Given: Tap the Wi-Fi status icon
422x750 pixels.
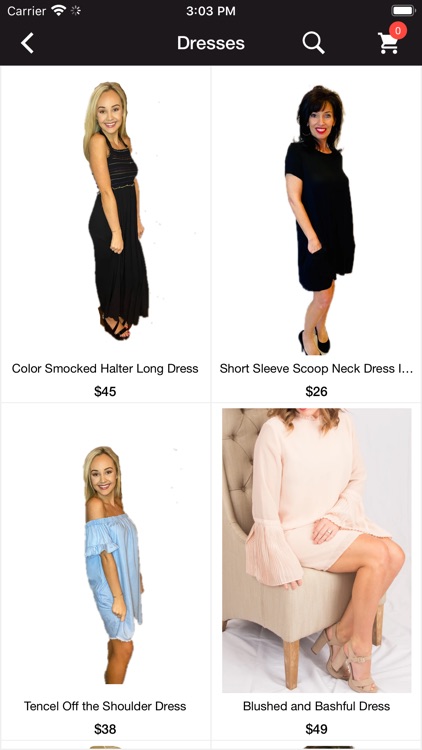Looking at the screenshot, I should click(x=58, y=10).
